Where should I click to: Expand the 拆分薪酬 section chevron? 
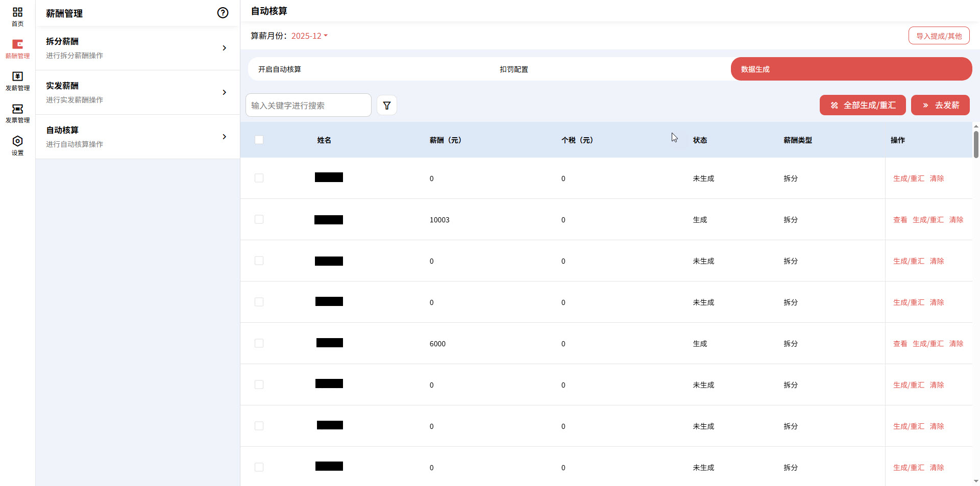224,47
